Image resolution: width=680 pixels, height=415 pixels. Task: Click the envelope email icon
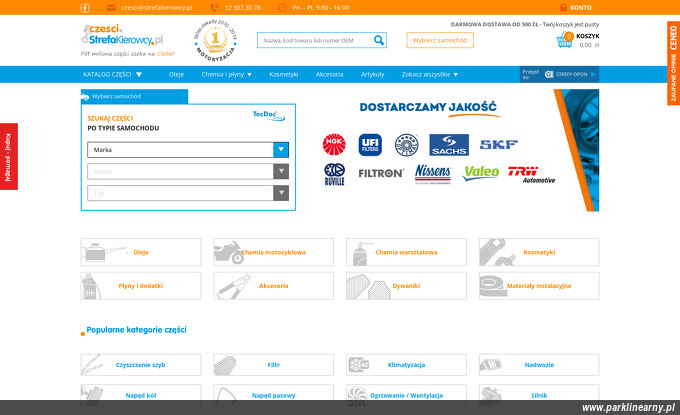(111, 8)
